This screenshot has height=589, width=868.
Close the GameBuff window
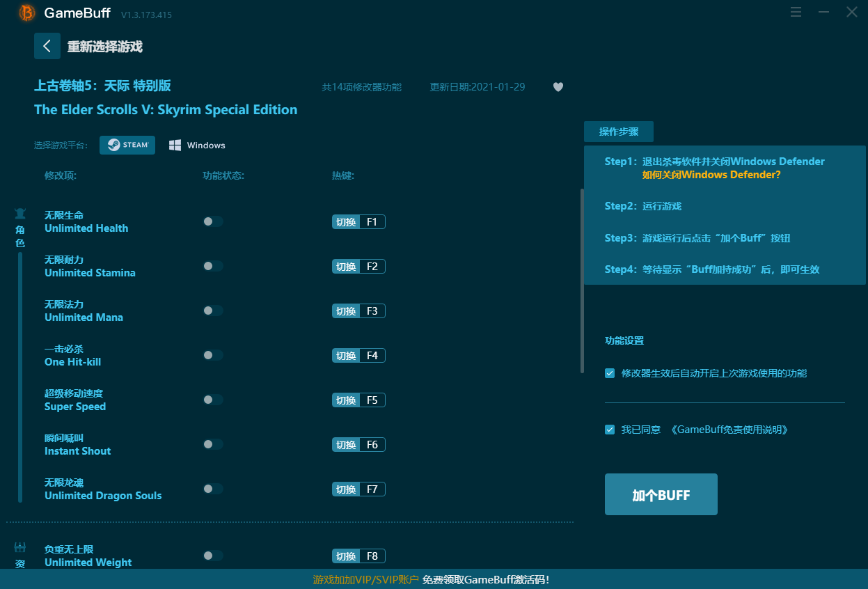coord(852,12)
